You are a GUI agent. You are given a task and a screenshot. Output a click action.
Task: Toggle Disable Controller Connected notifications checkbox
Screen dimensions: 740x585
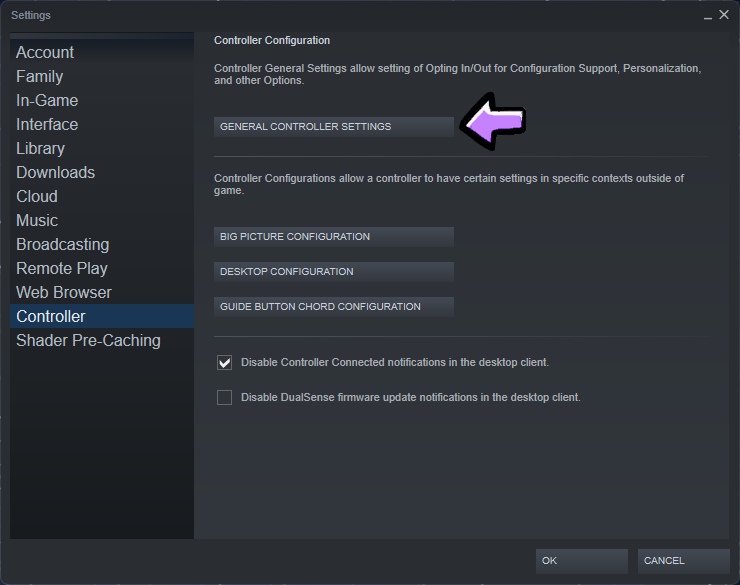click(225, 363)
